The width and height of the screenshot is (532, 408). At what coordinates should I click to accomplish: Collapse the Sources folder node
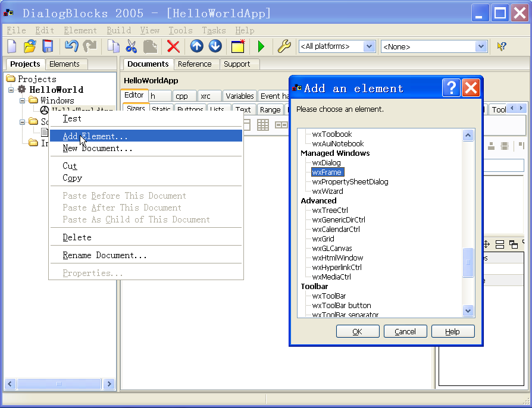[22, 122]
